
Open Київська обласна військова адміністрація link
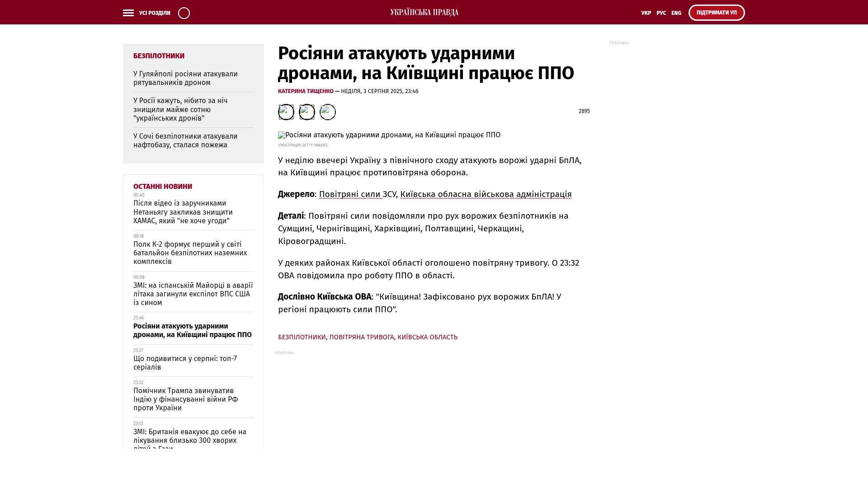pyautogui.click(x=486, y=194)
